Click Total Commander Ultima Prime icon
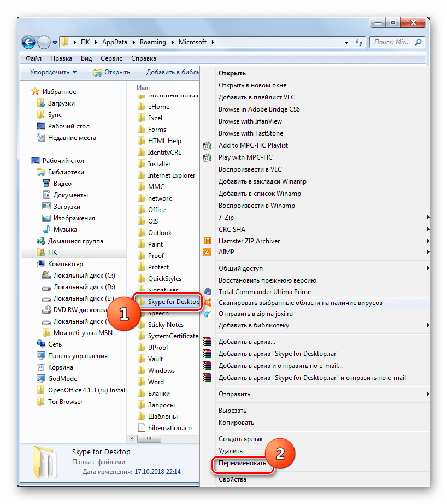Screen dimensions: 447x504 208,292
